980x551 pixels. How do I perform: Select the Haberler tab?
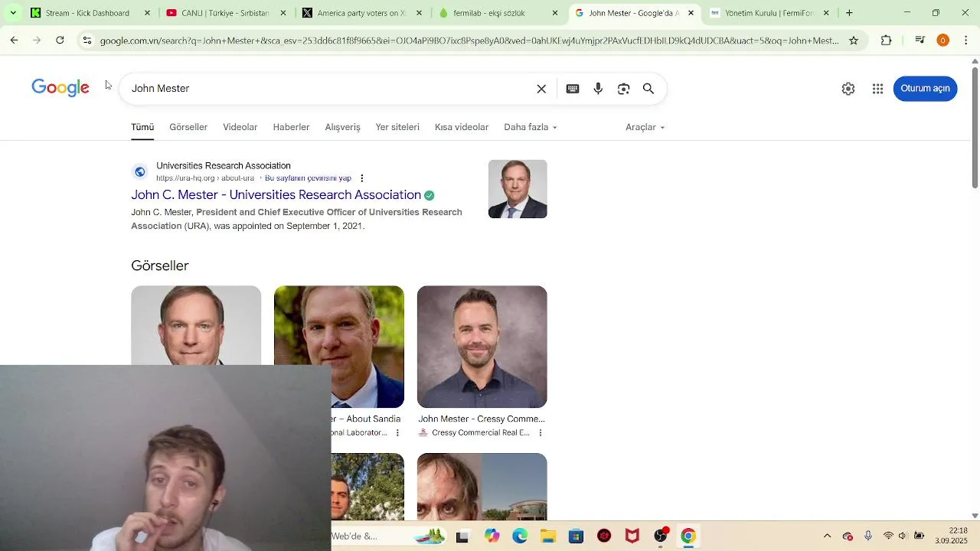291,127
